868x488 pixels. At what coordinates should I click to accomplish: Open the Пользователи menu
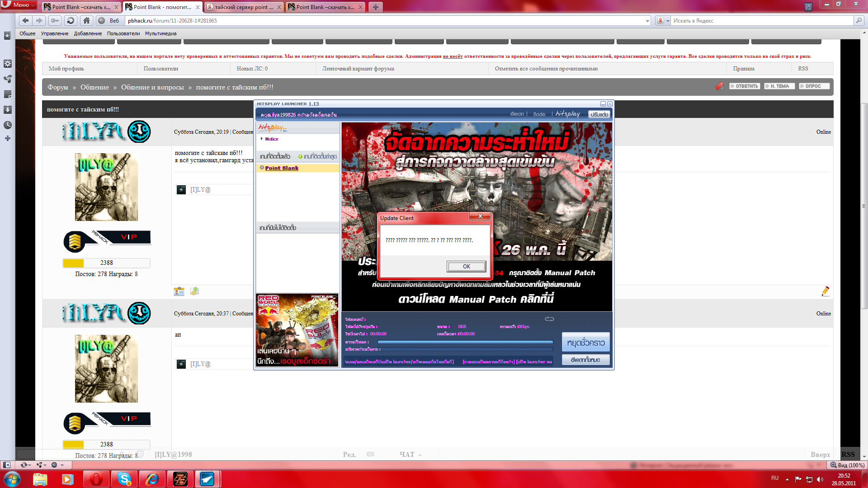[123, 33]
